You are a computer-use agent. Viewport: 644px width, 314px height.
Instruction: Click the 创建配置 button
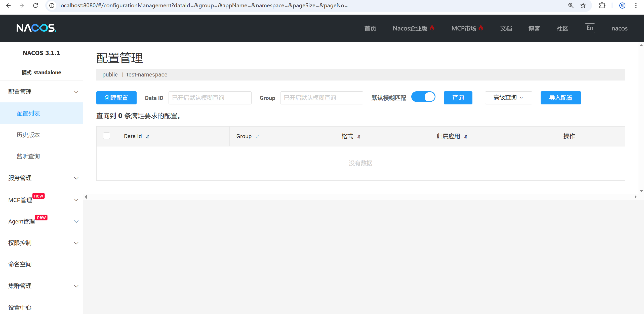[116, 98]
